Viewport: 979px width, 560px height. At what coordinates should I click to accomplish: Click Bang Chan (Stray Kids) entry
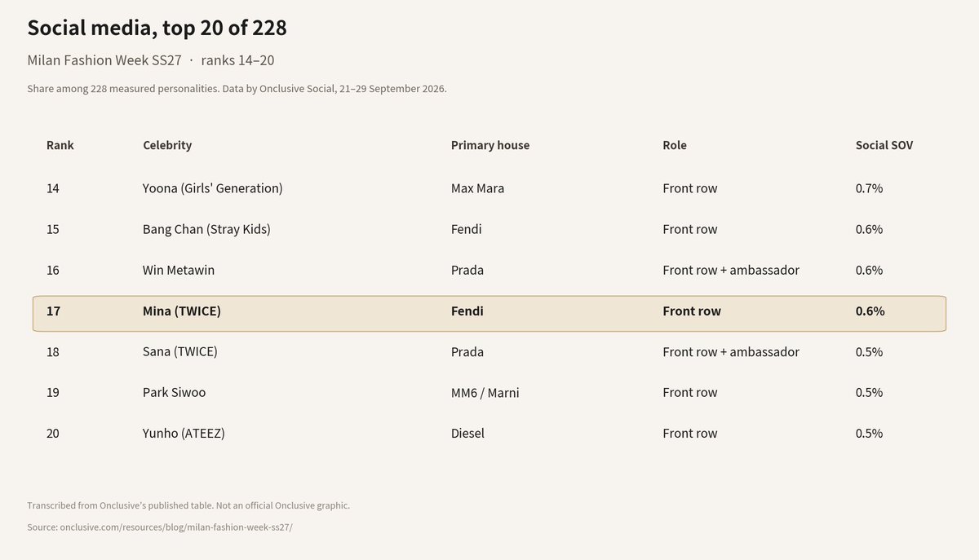[x=206, y=229]
